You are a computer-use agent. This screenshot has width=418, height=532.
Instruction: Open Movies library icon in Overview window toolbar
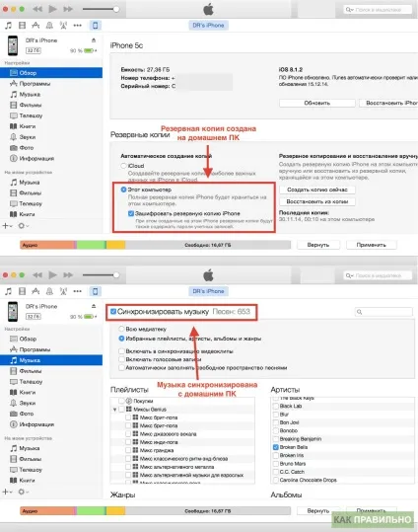coord(22,25)
